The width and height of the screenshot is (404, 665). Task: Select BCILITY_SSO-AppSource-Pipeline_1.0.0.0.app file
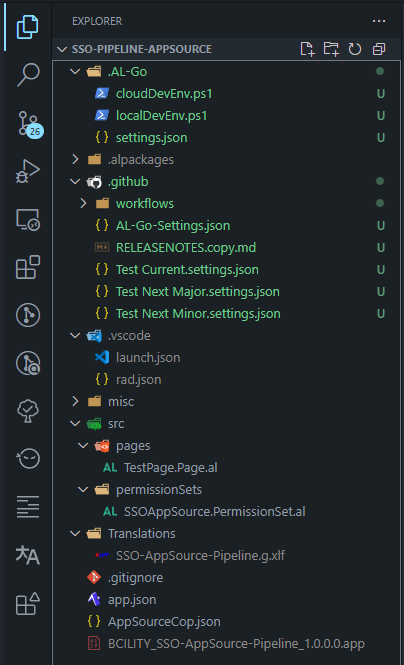[x=236, y=644]
